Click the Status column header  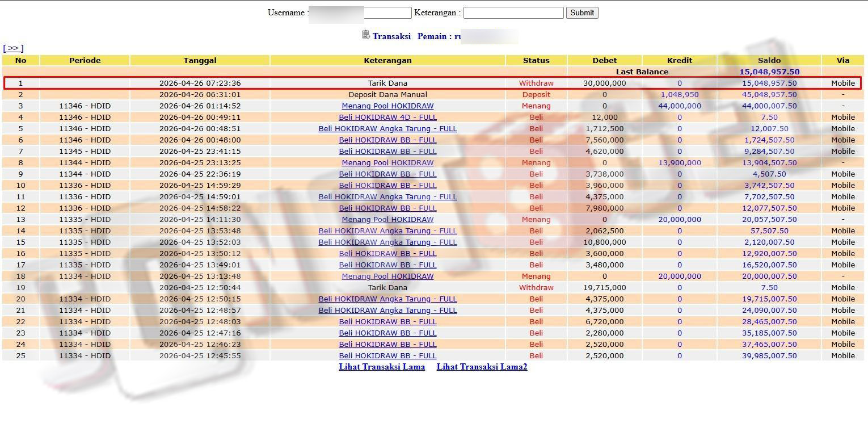(x=536, y=60)
